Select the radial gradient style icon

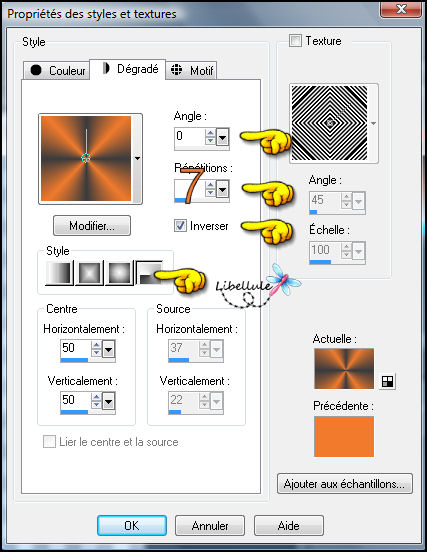pyautogui.click(x=149, y=272)
